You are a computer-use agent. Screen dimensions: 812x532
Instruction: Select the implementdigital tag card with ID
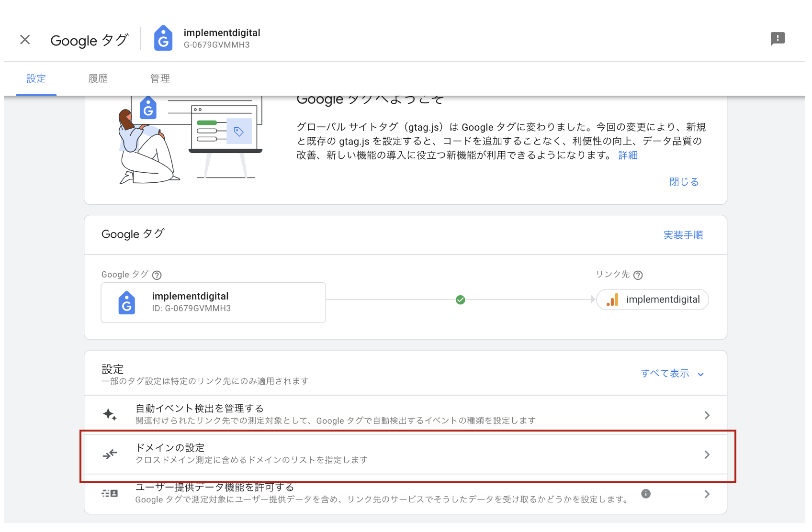pos(214,302)
